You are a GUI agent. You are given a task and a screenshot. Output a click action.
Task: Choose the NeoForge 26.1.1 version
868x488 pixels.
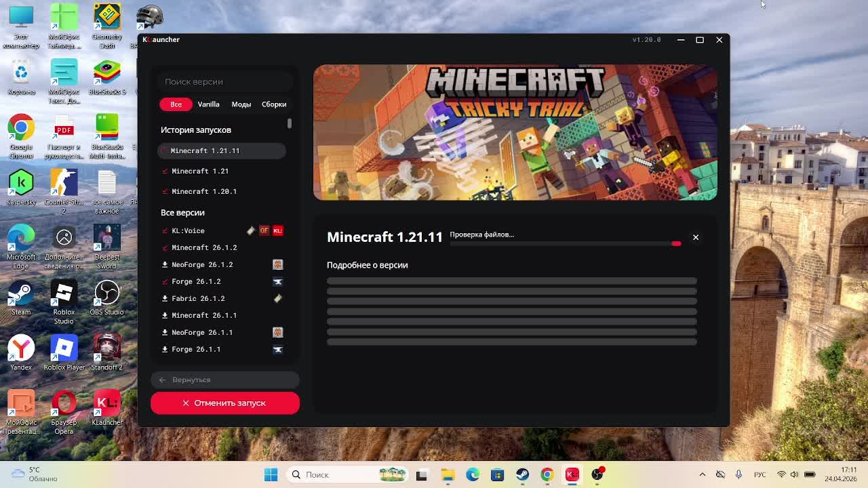coord(222,332)
